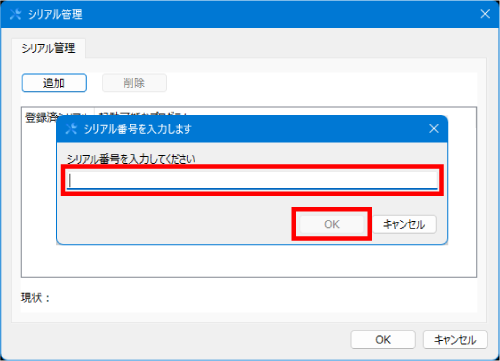500x361 pixels.
Task: Click the 現状： status label
Action: coord(36,298)
